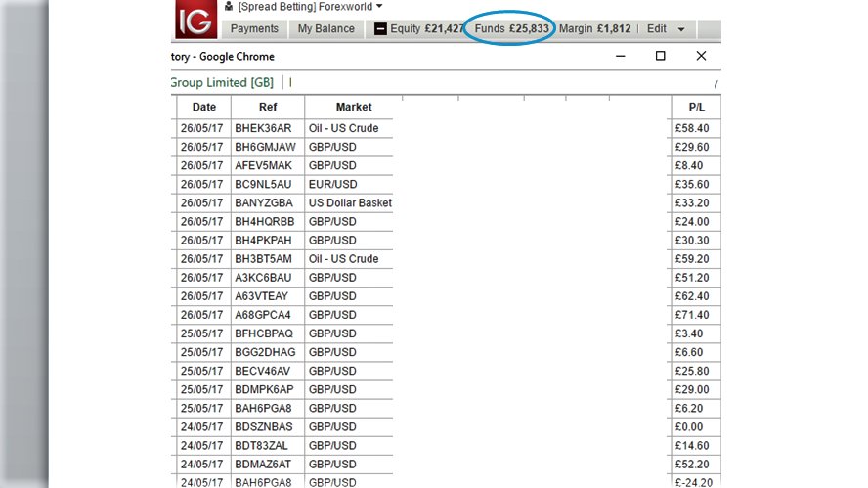This screenshot has width=868, height=488.
Task: Select reference BC9NL5AU
Action: click(263, 185)
